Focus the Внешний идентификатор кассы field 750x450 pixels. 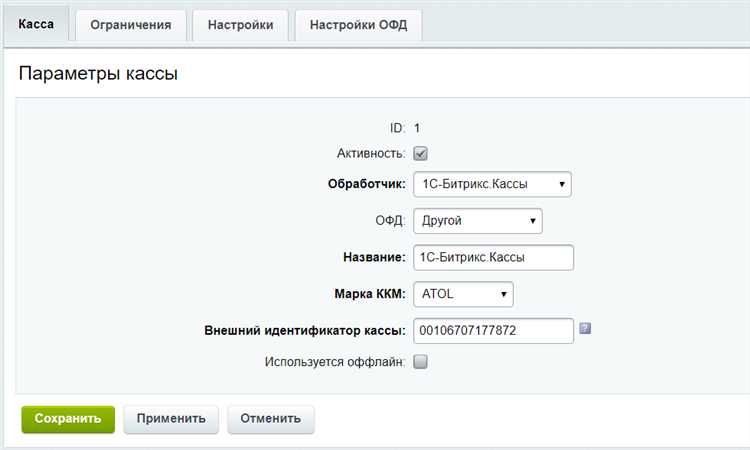pyautogui.click(x=494, y=331)
